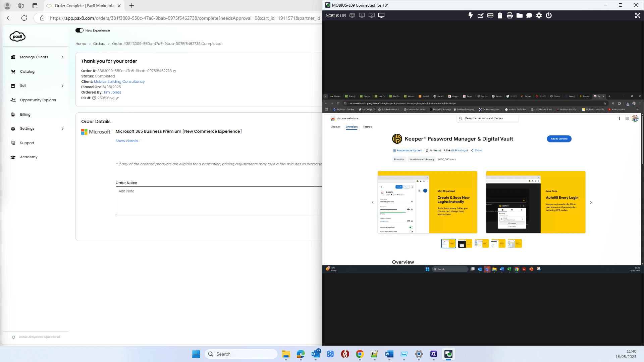Select monitor 2 in remote toolbar
Image resolution: width=644 pixels, height=362 pixels.
(372, 15)
